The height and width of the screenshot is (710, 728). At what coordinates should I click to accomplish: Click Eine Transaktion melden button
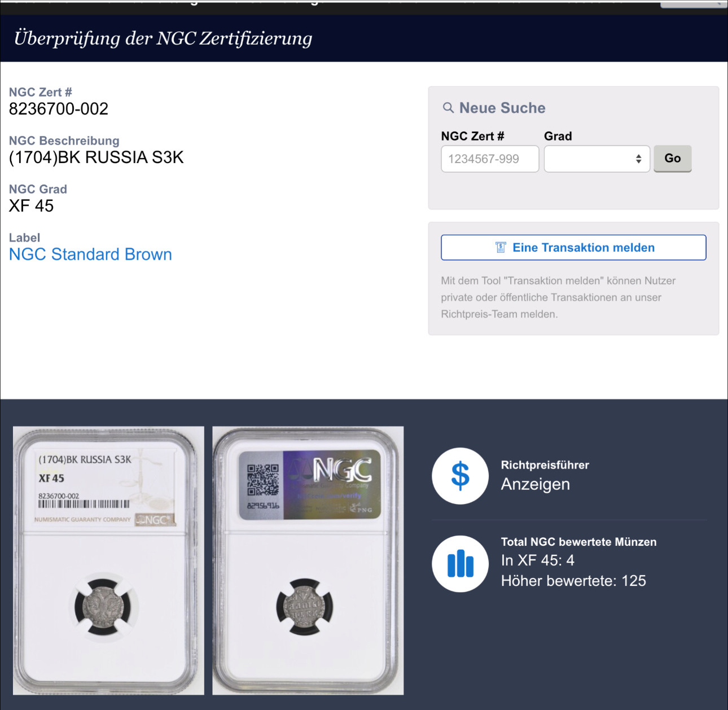click(573, 248)
